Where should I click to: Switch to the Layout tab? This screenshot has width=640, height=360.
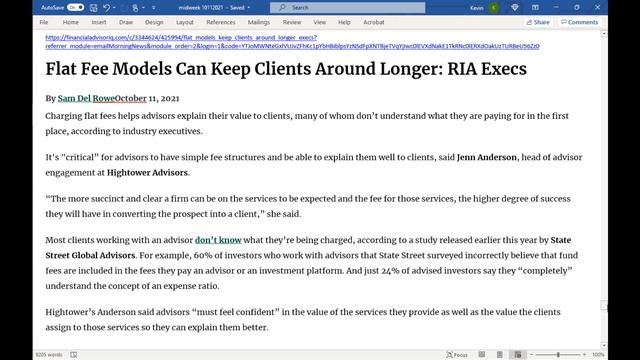point(184,22)
